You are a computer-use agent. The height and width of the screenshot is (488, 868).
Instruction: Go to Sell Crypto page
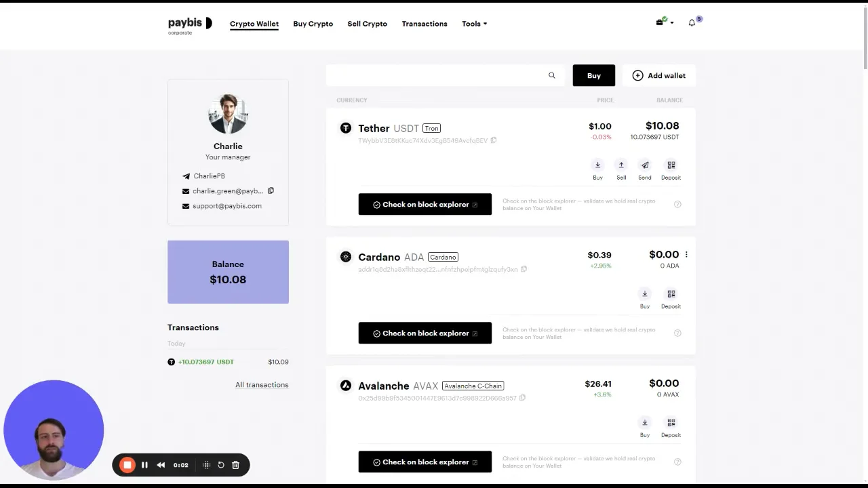click(367, 24)
